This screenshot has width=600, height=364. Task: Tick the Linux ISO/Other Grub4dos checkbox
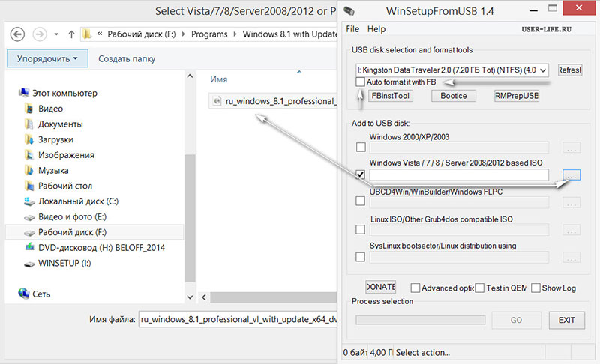tap(361, 229)
